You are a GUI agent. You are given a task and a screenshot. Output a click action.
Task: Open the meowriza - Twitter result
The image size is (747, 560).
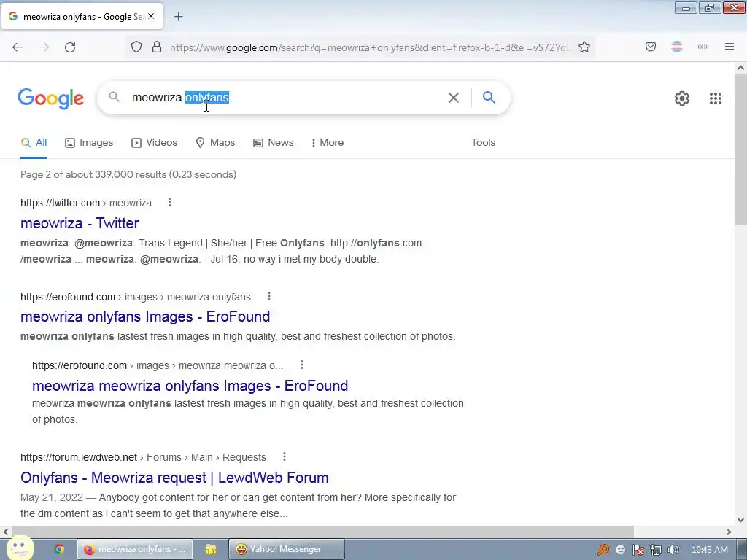click(x=80, y=223)
